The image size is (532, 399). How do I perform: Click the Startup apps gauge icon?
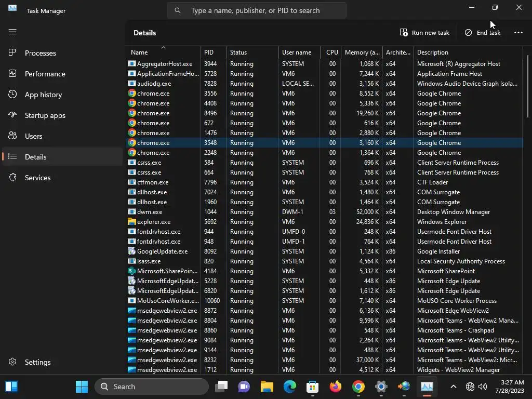click(12, 115)
